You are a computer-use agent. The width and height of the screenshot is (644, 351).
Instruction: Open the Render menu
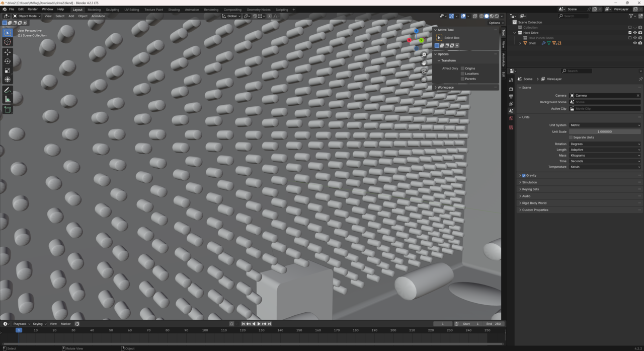[32, 9]
